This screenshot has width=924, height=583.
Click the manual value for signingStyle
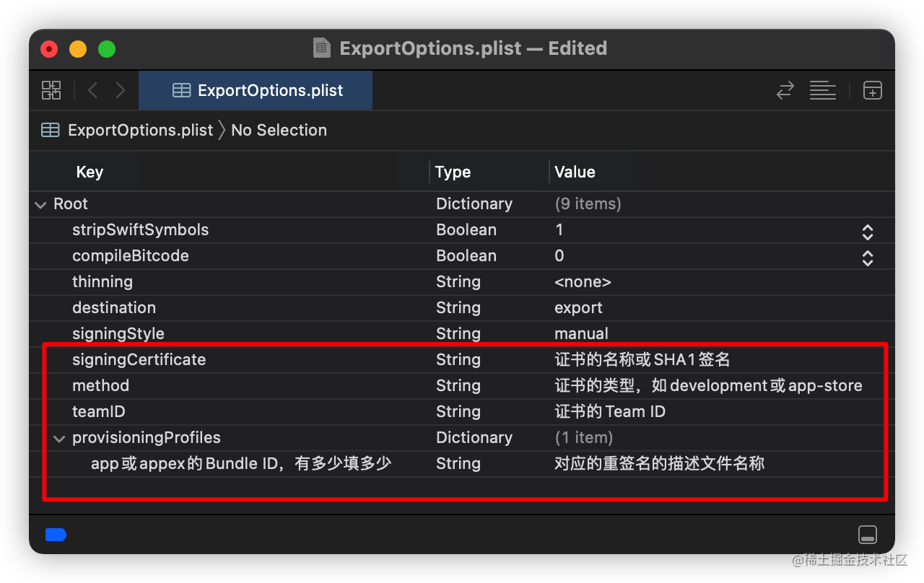(x=581, y=333)
